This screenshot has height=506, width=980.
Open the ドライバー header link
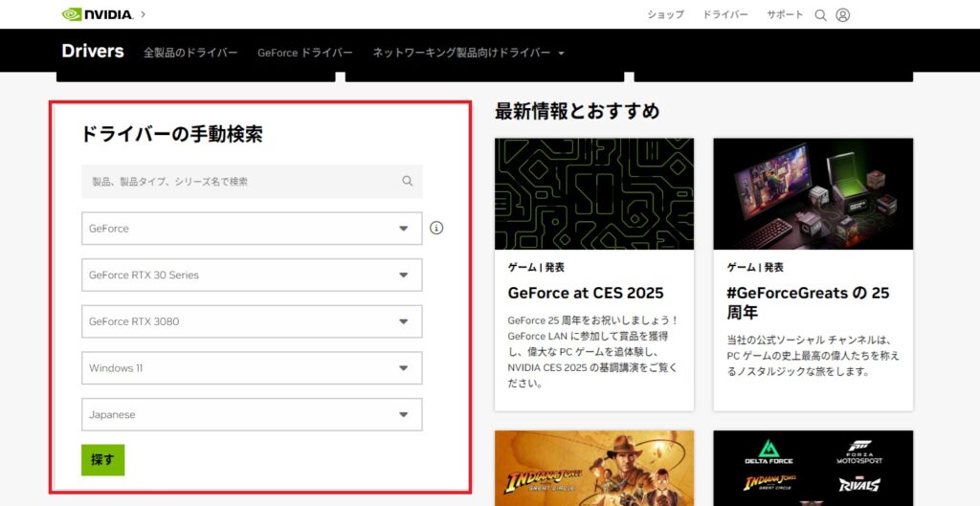tap(725, 14)
